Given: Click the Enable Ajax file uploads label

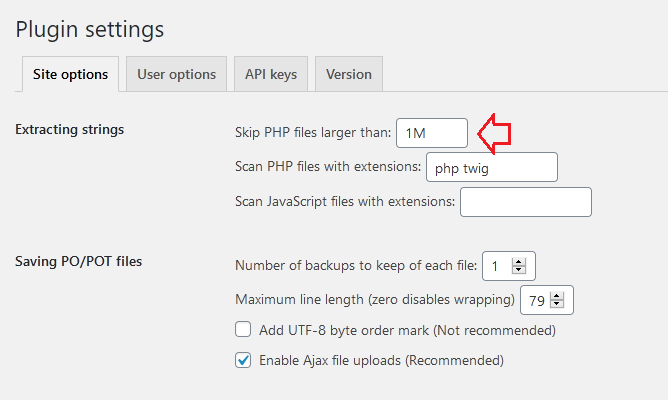Looking at the screenshot, I should (x=381, y=361).
